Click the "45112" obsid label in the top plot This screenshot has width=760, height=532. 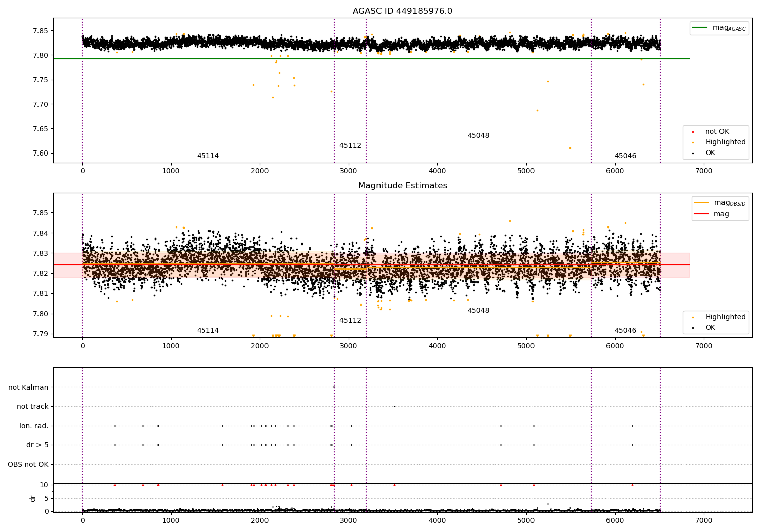tap(350, 145)
